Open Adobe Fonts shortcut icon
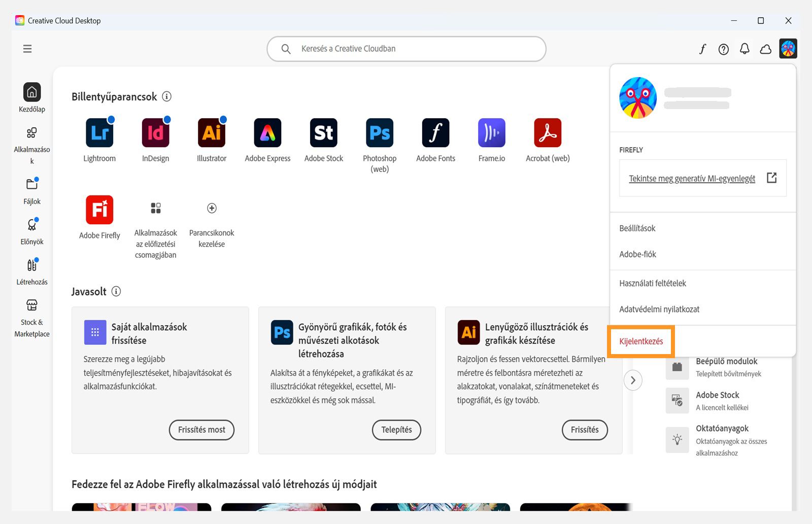Viewport: 812px width, 524px height. coord(435,133)
